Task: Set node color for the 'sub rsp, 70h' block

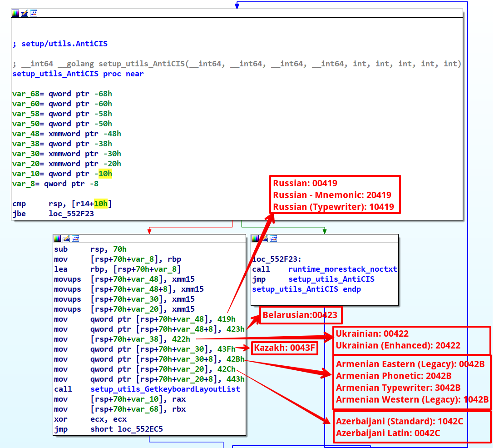Action: pos(57,239)
